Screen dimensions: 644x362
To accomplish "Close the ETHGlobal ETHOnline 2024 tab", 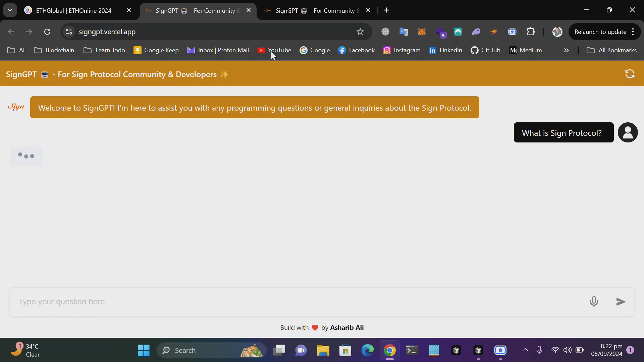I will [x=129, y=10].
